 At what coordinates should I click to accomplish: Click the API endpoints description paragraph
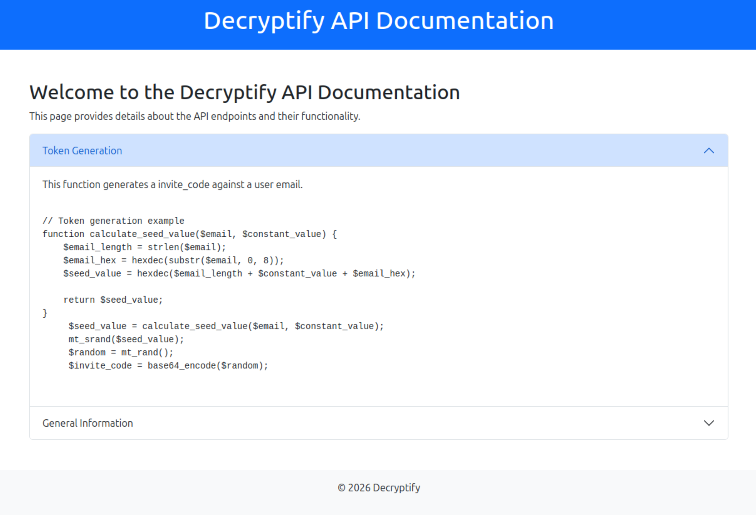click(x=195, y=116)
